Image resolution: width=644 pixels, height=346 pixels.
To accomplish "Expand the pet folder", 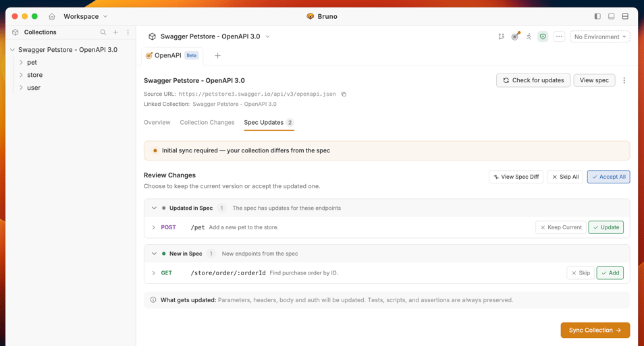I will click(21, 62).
